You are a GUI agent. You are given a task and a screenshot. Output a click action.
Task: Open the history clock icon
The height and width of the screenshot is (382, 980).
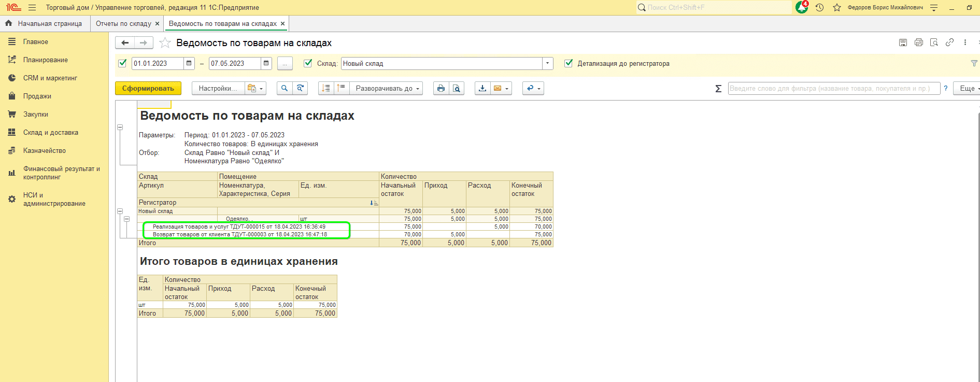819,8
